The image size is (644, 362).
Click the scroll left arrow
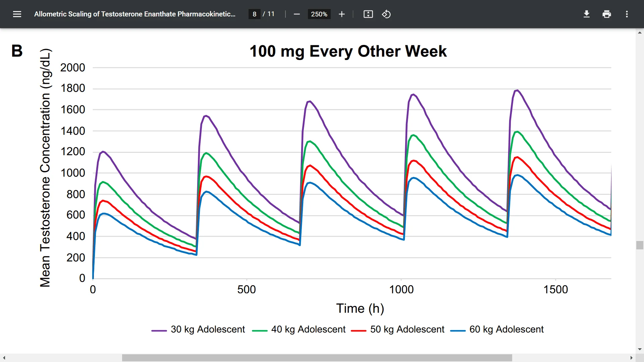(4, 358)
